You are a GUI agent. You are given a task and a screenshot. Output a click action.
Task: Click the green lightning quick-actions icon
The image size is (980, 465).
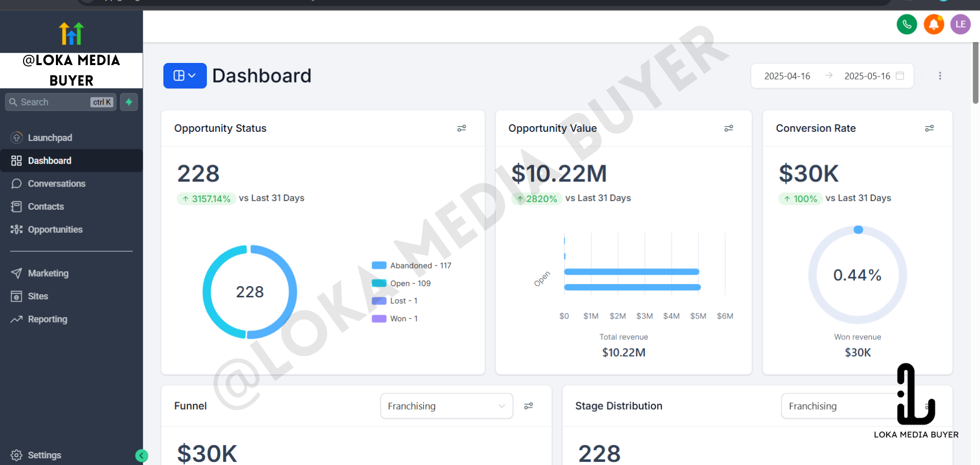[129, 102]
